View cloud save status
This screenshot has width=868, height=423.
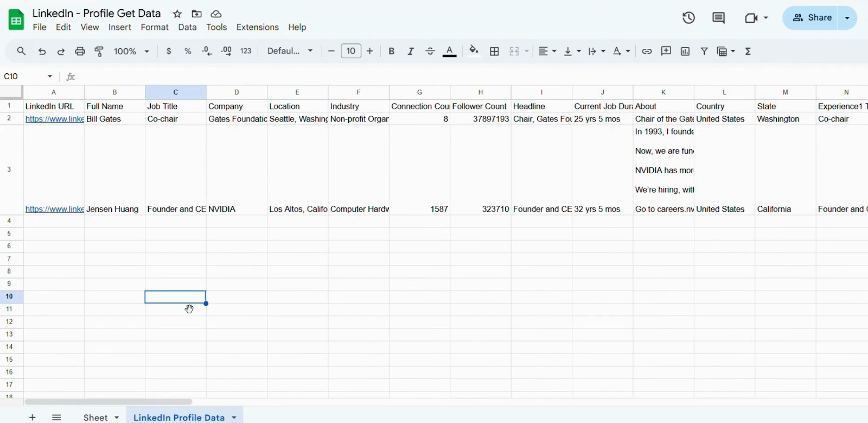click(x=216, y=14)
